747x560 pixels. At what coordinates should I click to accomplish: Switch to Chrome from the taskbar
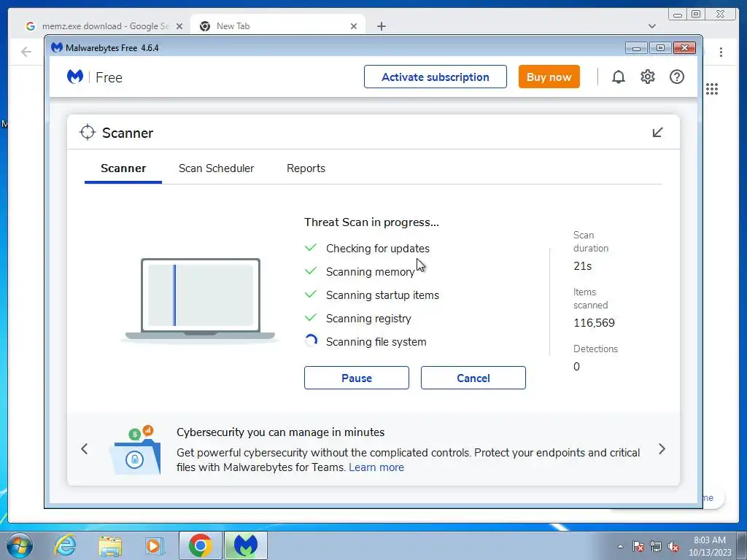point(200,545)
